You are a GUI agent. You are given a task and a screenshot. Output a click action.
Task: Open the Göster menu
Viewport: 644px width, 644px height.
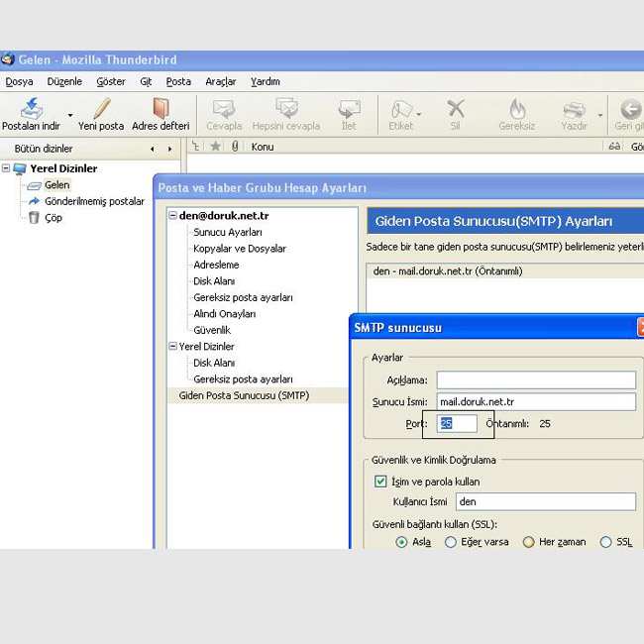click(111, 81)
